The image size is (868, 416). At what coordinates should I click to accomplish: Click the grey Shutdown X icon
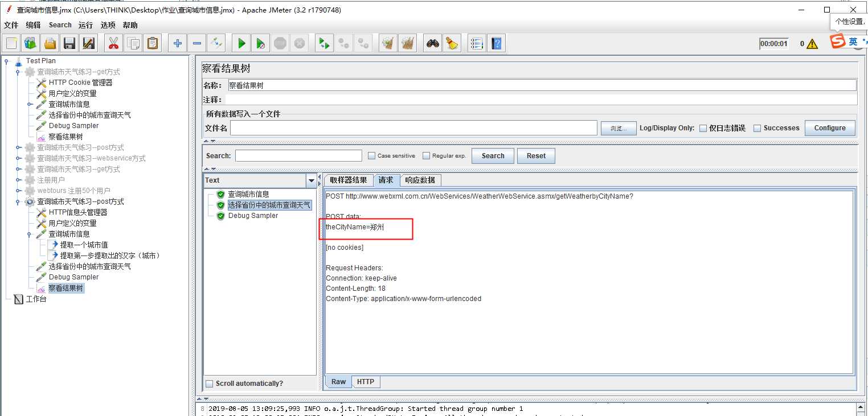(x=300, y=43)
